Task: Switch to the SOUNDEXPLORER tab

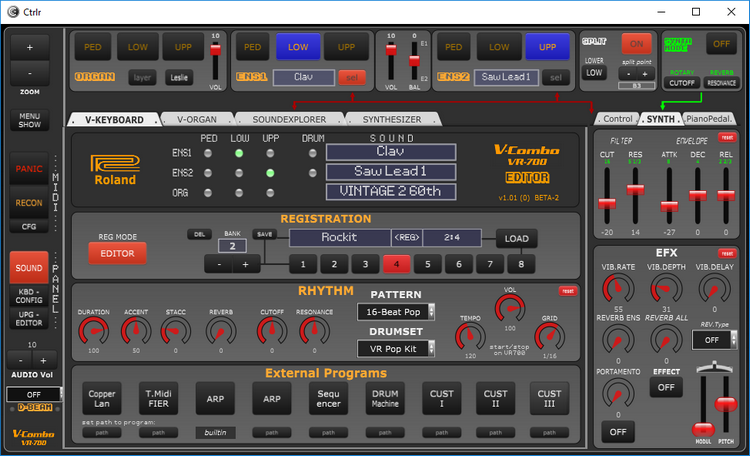Action: click(289, 120)
